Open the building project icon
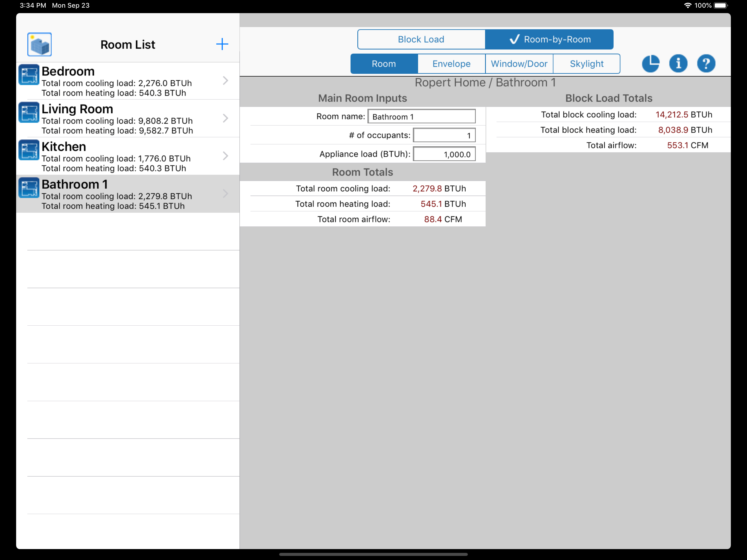Viewport: 747px width, 560px height. tap(40, 44)
